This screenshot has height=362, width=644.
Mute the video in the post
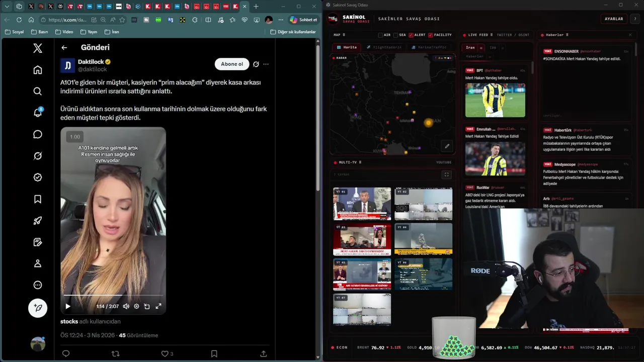tap(126, 306)
